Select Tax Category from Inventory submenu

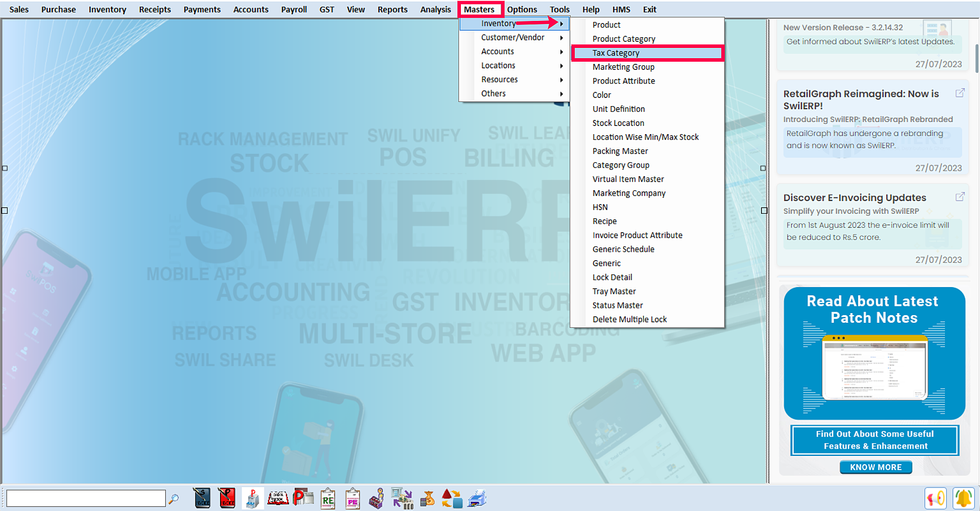tap(616, 53)
